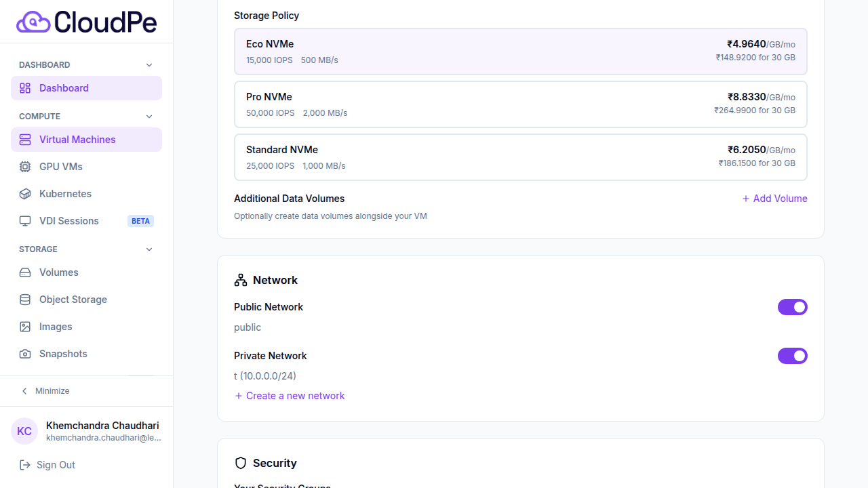Click the Network section icon
Image resolution: width=868 pixels, height=488 pixels.
pos(241,280)
